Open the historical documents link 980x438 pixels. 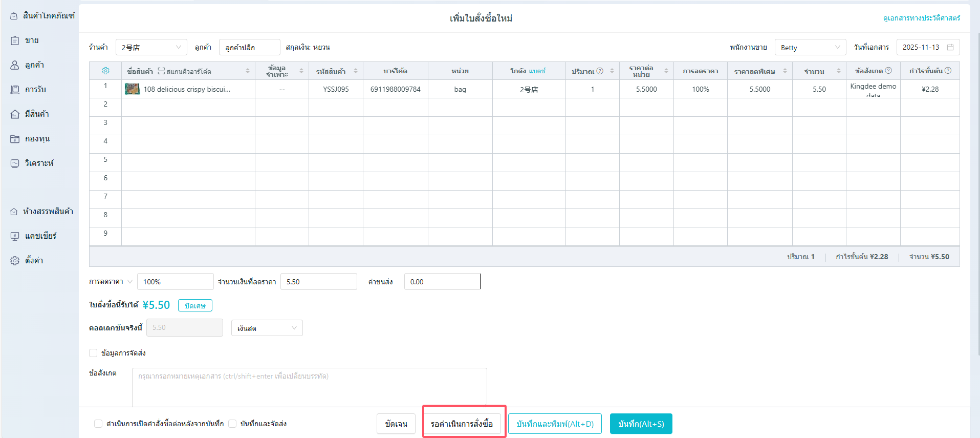[x=921, y=18]
